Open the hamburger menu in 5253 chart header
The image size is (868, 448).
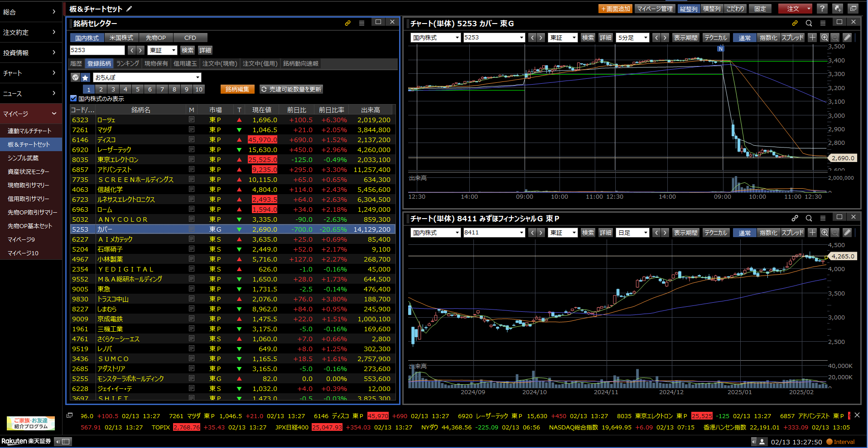(823, 23)
